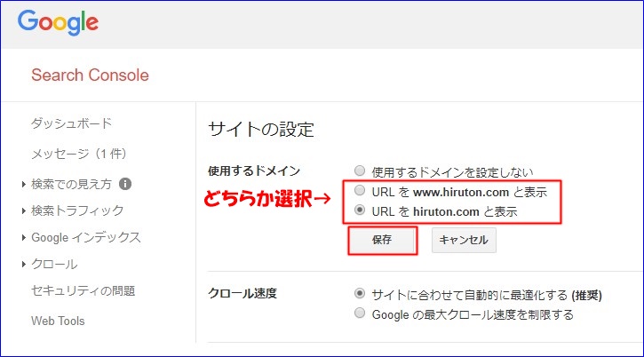Select URL を www.hiruton.com と表示 radio

pyautogui.click(x=360, y=190)
